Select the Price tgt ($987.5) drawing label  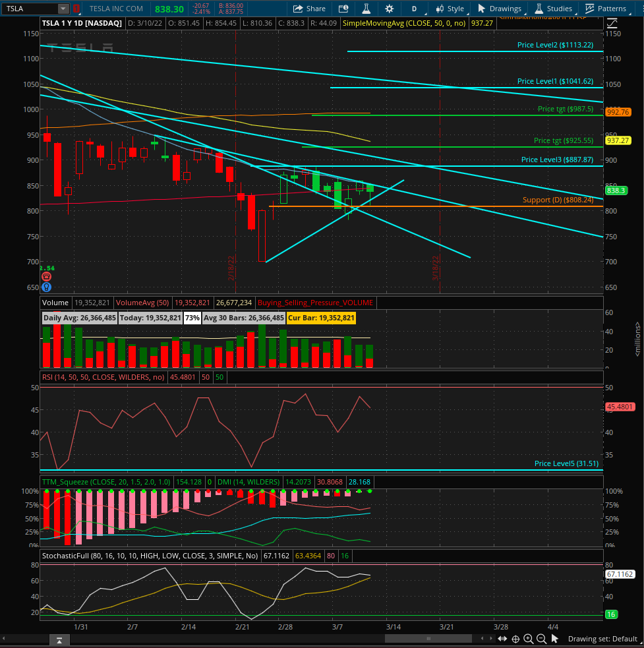[566, 109]
